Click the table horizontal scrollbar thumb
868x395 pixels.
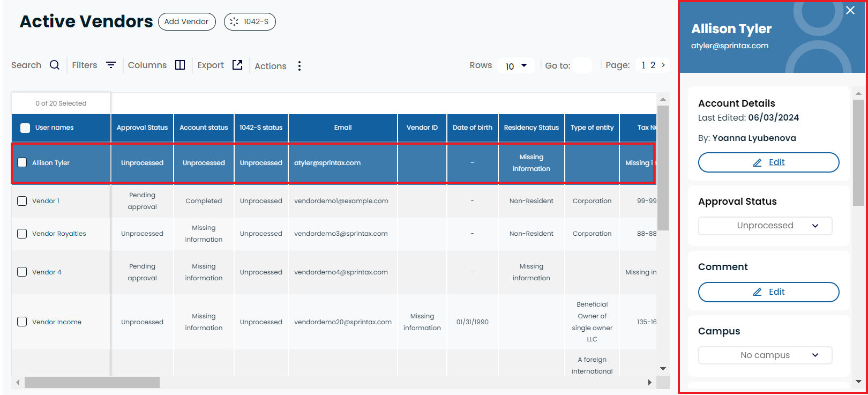point(92,382)
